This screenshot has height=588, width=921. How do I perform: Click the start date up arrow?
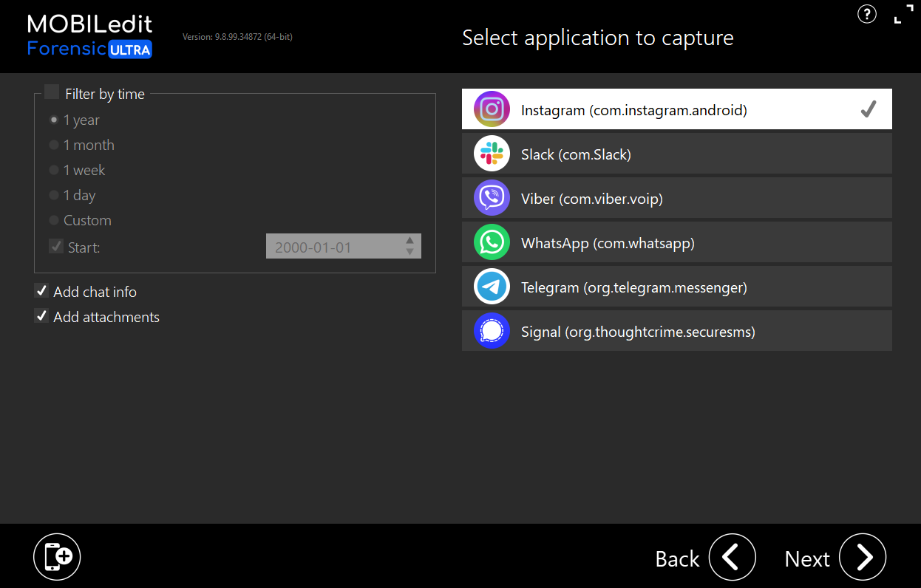click(409, 240)
